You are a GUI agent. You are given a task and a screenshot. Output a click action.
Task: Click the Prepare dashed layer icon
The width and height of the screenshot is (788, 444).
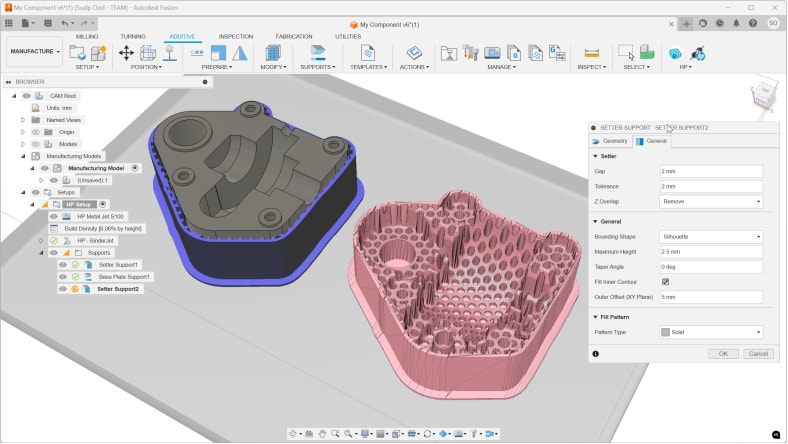(196, 53)
